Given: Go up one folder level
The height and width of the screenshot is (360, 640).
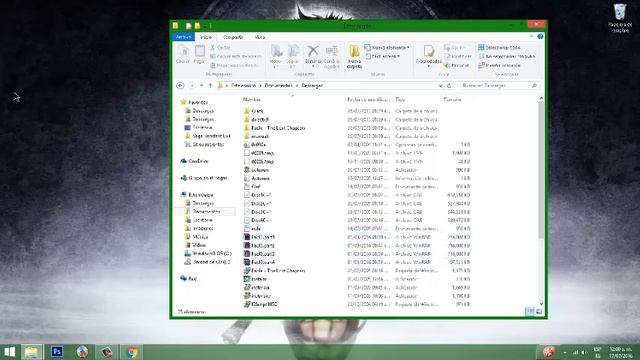Looking at the screenshot, I should [210, 86].
